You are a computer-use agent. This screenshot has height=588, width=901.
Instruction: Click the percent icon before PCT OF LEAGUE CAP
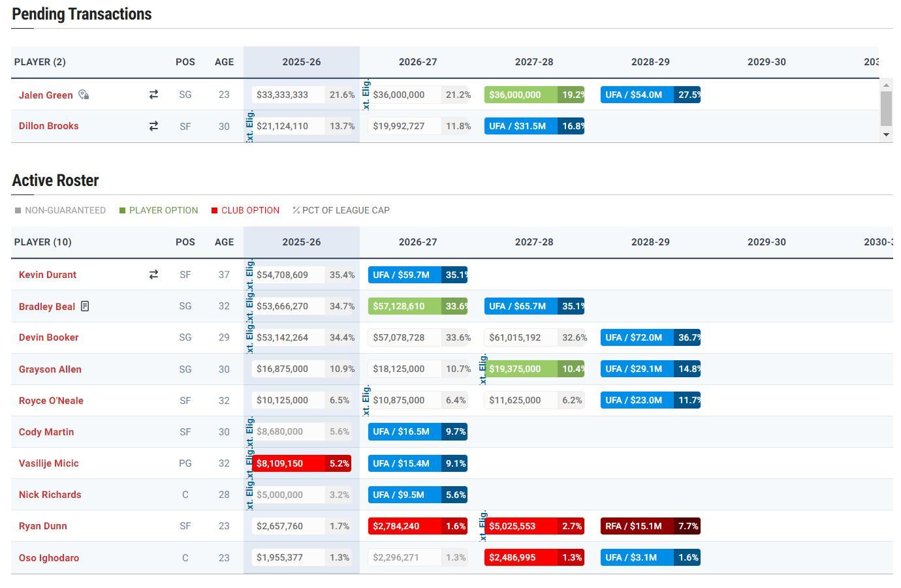point(296,210)
